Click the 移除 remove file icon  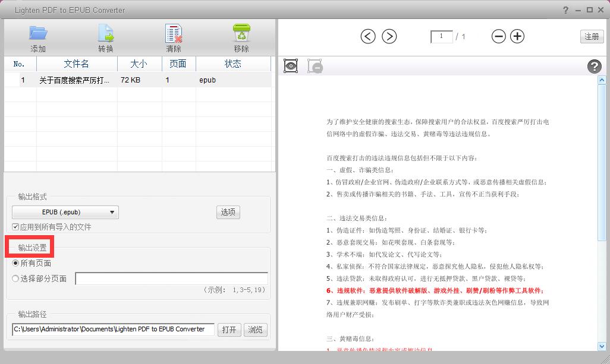coord(241,33)
